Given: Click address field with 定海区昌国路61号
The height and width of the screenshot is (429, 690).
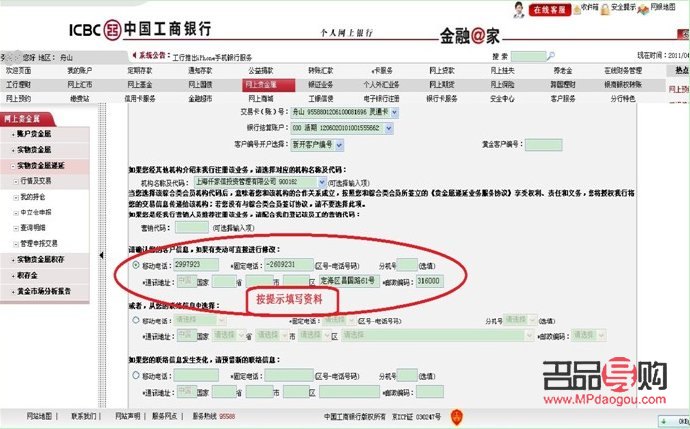Looking at the screenshot, I should point(349,281).
